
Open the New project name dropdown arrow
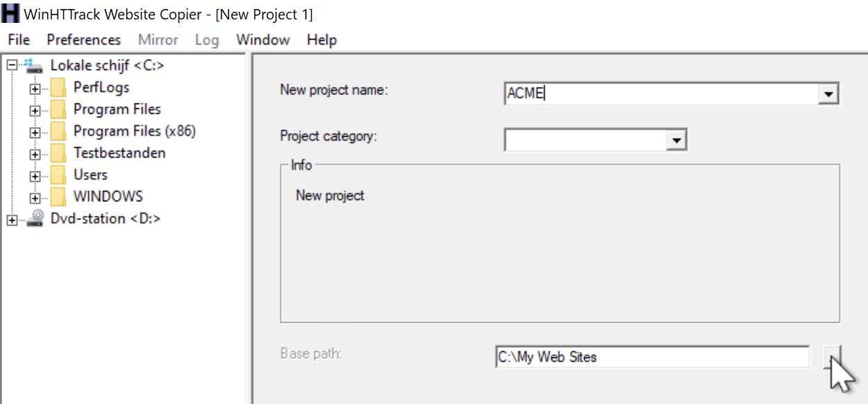[828, 94]
